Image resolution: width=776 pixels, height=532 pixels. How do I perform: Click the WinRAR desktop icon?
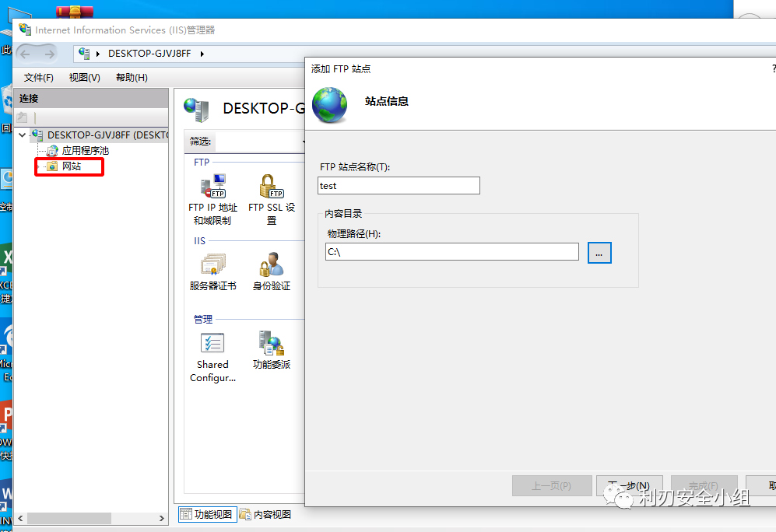[75, 11]
